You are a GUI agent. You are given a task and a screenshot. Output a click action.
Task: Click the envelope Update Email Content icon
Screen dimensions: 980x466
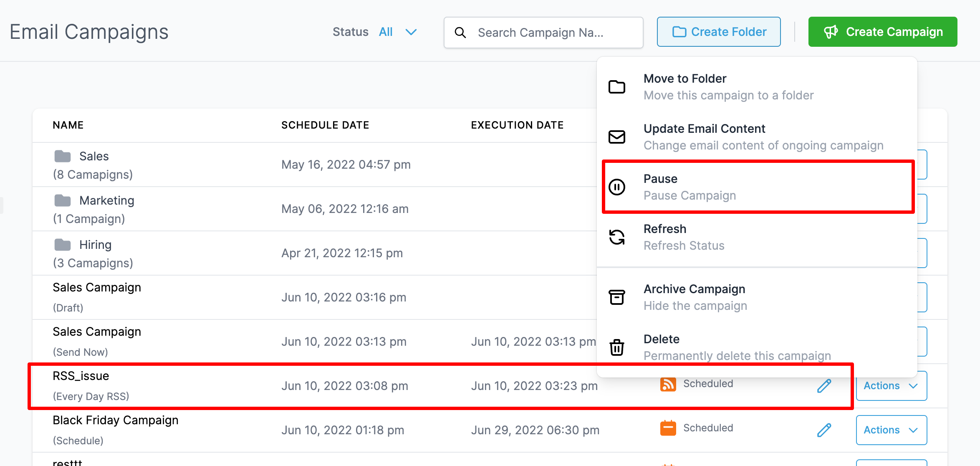[x=616, y=137]
